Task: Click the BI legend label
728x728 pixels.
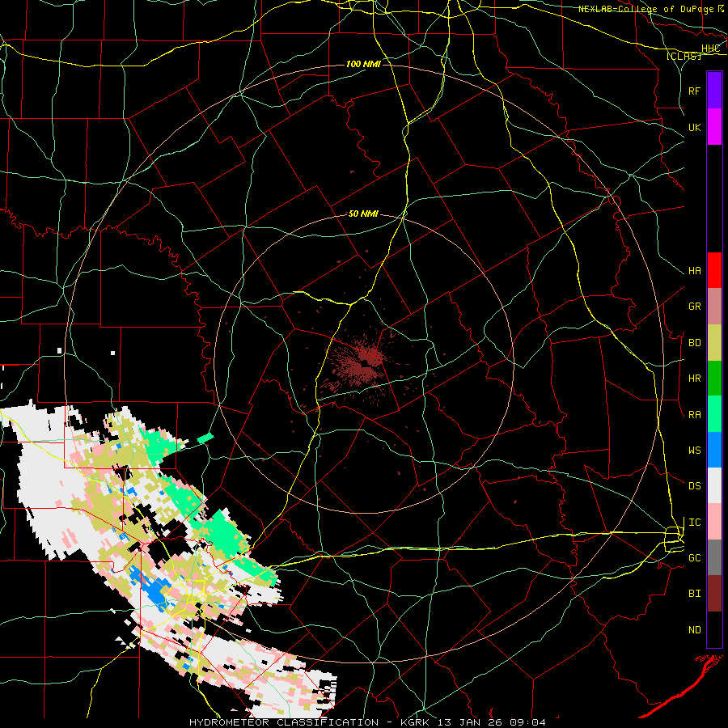Action: pyautogui.click(x=694, y=594)
